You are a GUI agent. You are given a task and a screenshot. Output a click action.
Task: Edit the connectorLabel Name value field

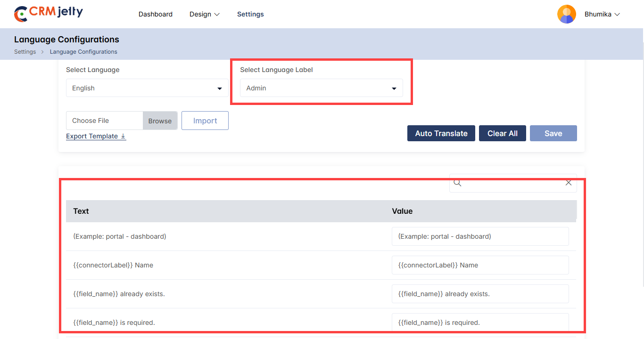(x=480, y=265)
